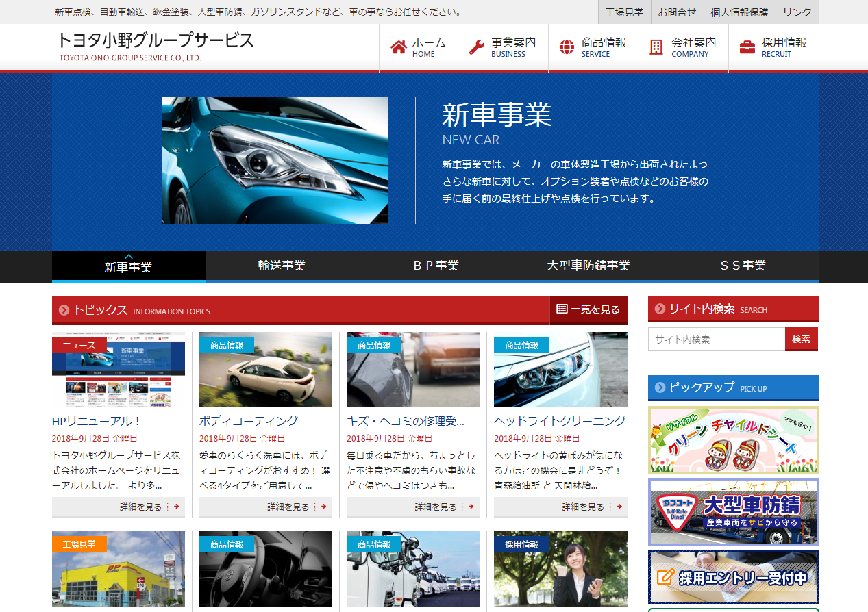Click arrow icon in サイト内検索 header
The image size is (868, 612).
click(660, 309)
